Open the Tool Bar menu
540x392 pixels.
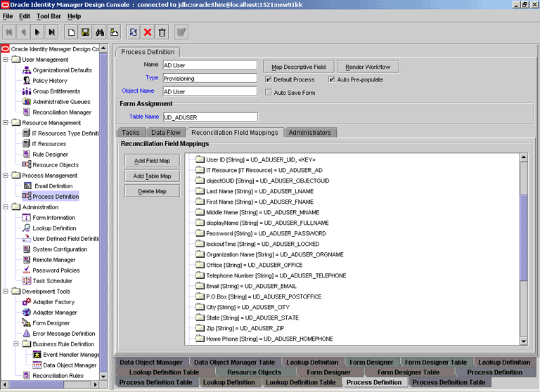[x=49, y=16]
